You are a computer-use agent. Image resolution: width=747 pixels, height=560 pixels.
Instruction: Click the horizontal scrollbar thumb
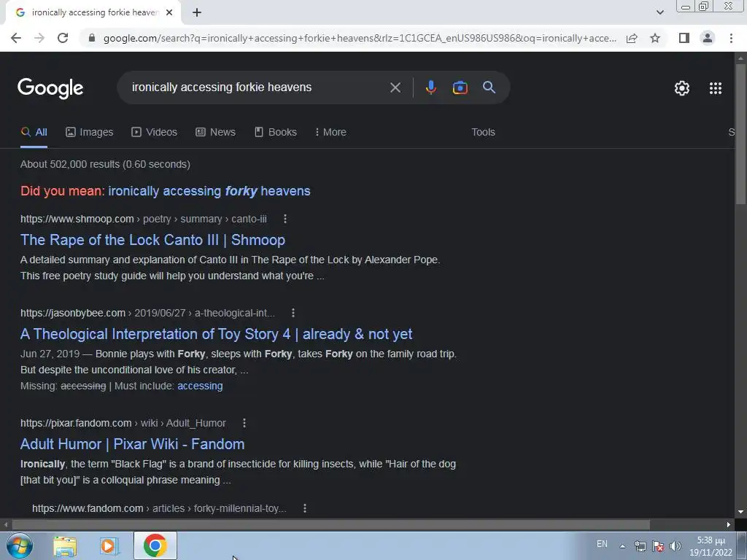coord(331,525)
